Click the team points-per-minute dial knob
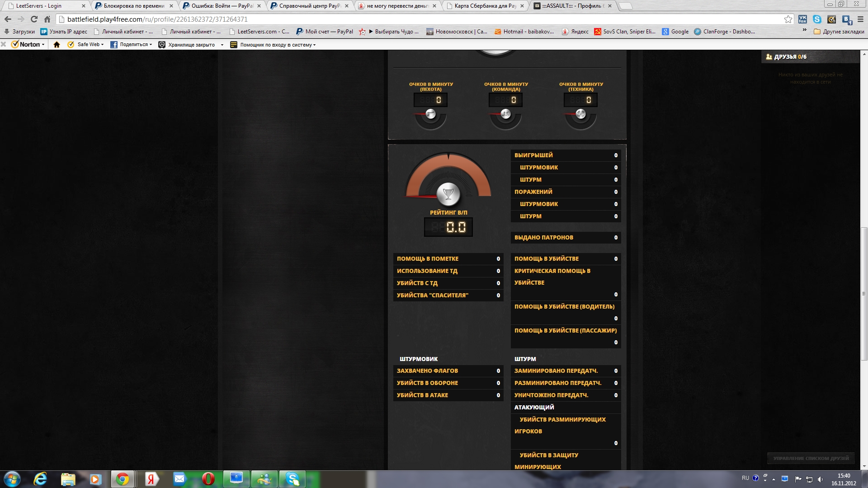 click(x=506, y=114)
